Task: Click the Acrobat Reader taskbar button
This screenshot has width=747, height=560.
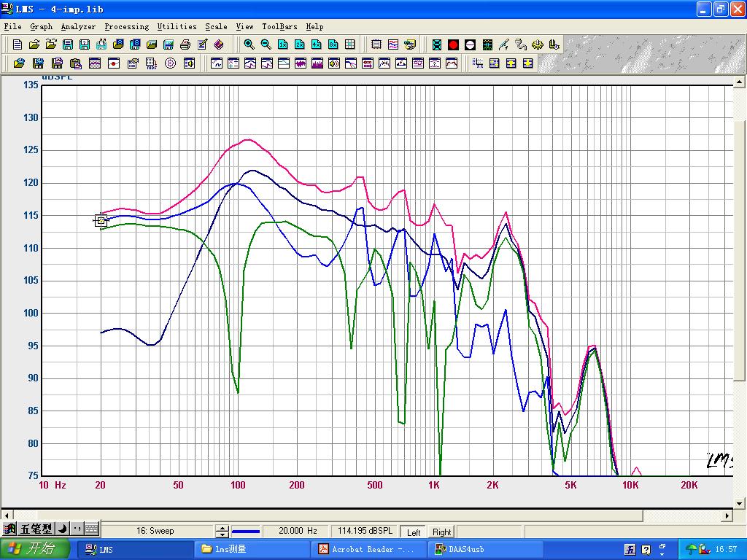Action: [x=368, y=549]
